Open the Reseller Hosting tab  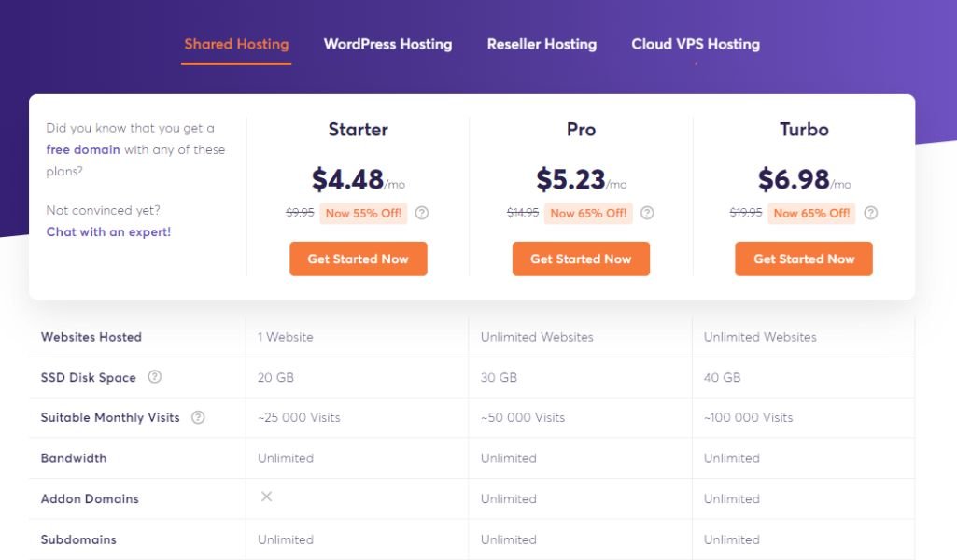(x=542, y=45)
